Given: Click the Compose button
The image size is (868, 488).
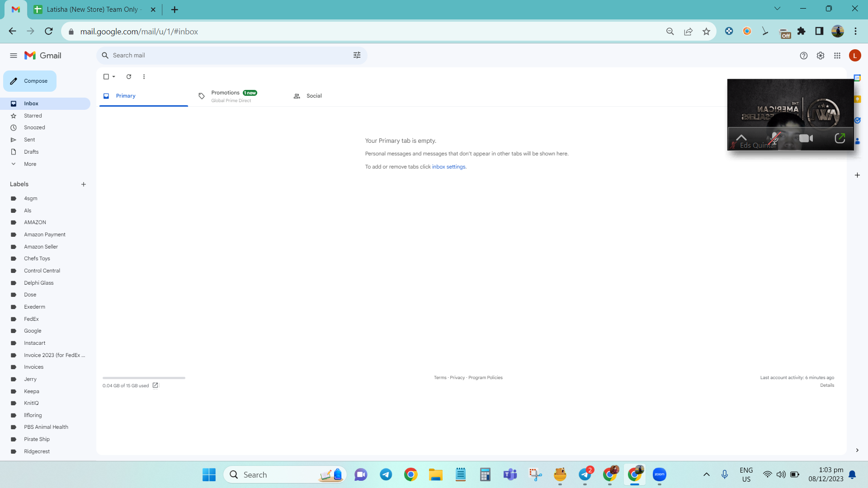Looking at the screenshot, I should 30,81.
